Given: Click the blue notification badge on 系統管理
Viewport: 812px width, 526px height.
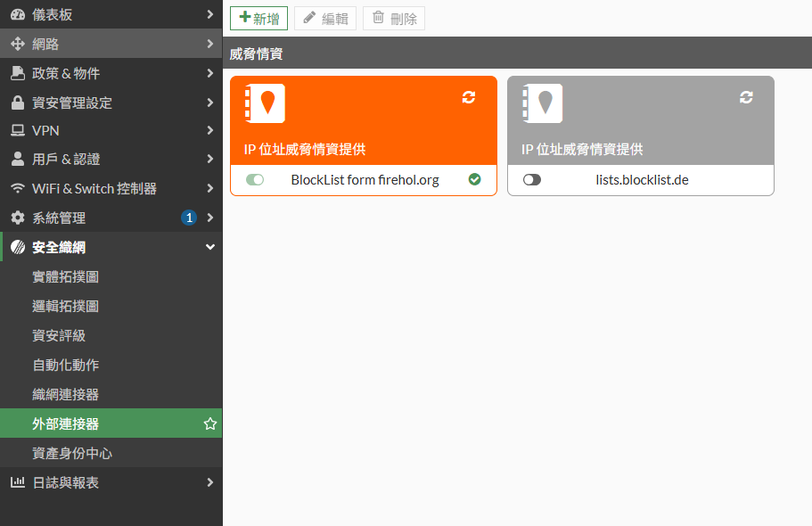Looking at the screenshot, I should point(188,218).
